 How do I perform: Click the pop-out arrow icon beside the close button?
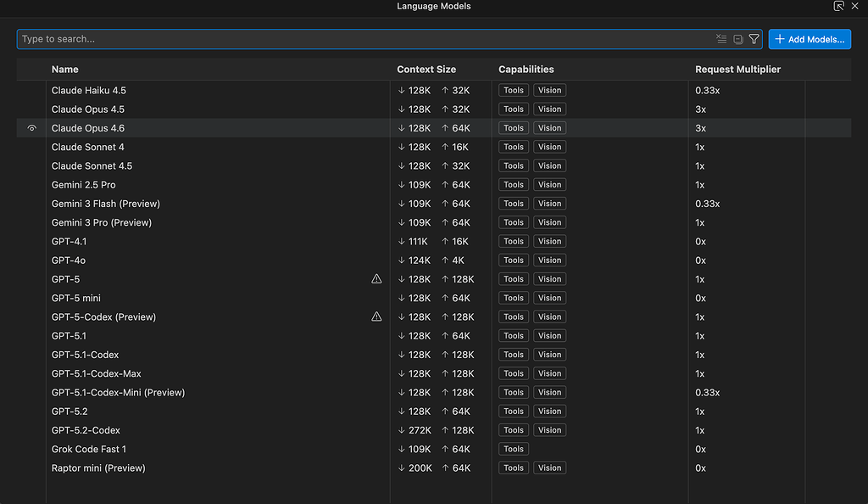[x=838, y=6]
